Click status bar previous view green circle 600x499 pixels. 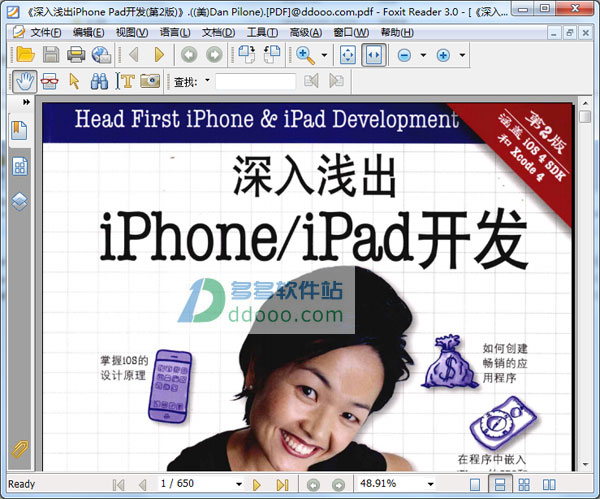(x=313, y=485)
